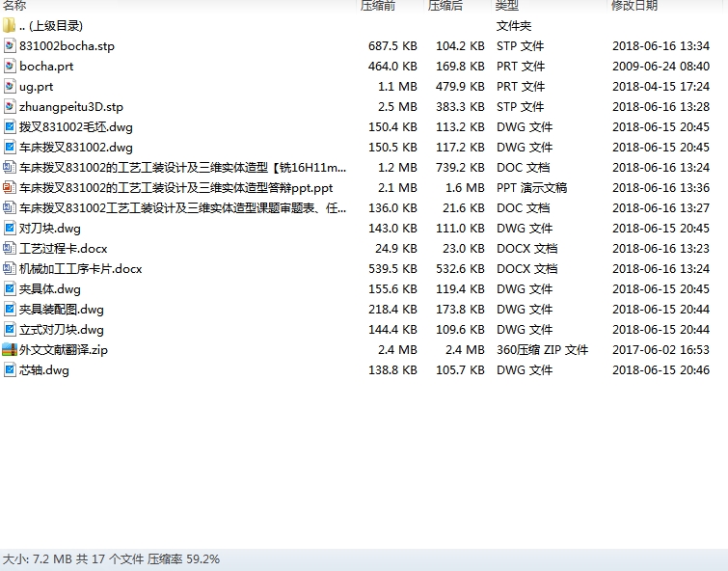Select the file name 外文文献翻译.zip
This screenshot has height=571, width=728.
click(x=63, y=350)
